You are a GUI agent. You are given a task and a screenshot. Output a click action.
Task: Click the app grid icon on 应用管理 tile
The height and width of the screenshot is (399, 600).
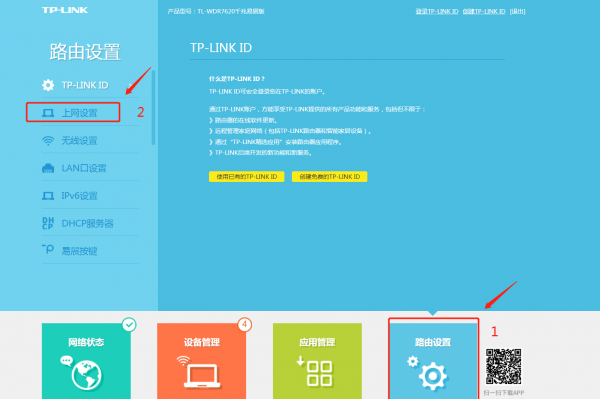point(319,373)
